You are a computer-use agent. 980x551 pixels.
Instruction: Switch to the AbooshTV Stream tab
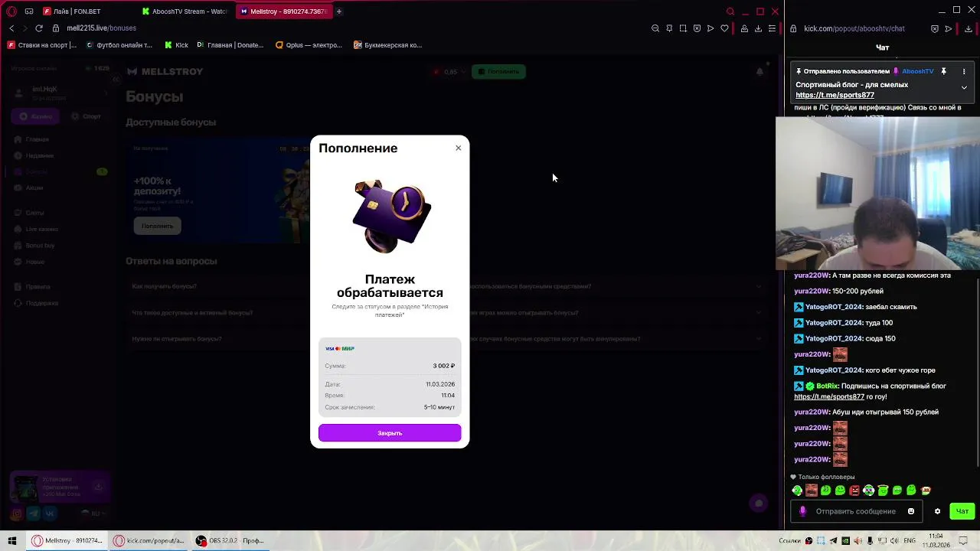click(184, 11)
